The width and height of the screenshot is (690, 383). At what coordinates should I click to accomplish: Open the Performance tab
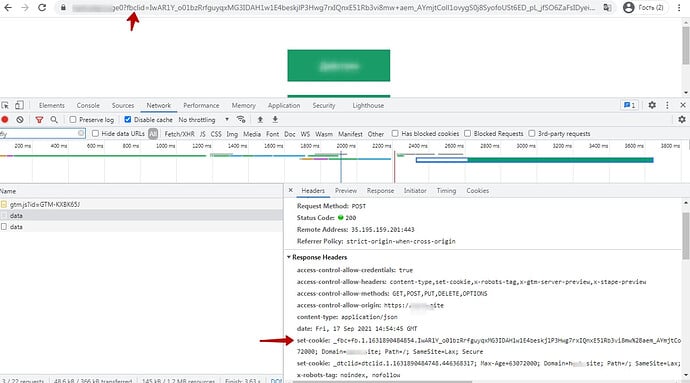[x=201, y=106]
